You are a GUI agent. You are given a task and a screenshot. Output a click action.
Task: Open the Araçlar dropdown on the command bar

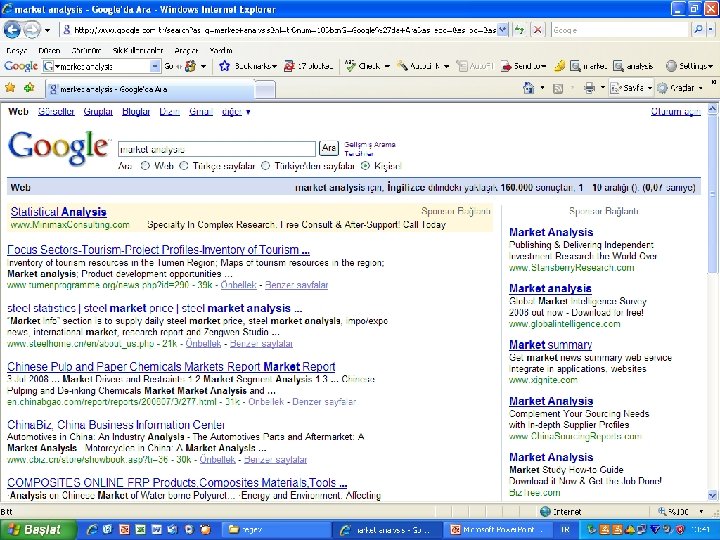coord(700,88)
